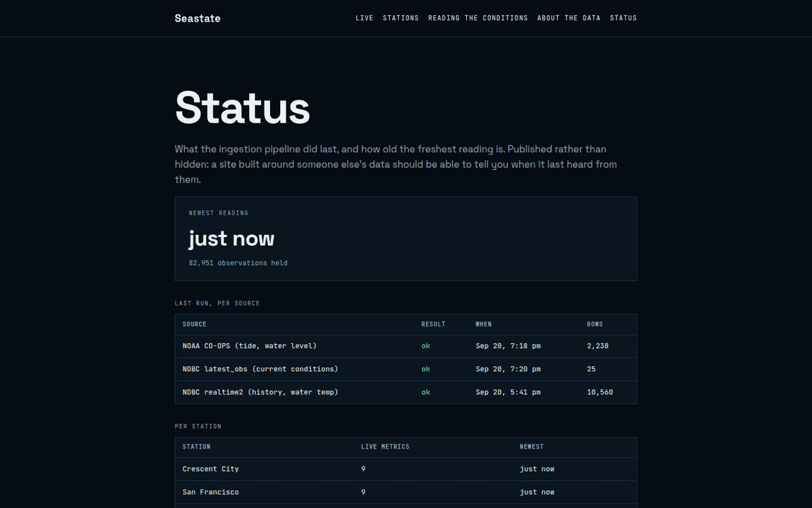Select the NDBC latest_obs source name
This screenshot has width=812, height=508.
coord(261,369)
